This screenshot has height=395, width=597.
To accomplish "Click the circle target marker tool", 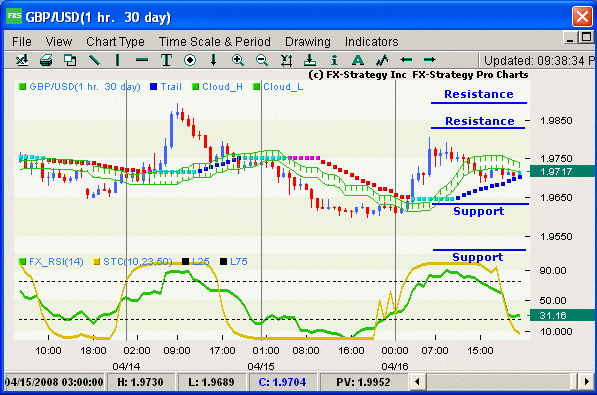I will (x=190, y=60).
